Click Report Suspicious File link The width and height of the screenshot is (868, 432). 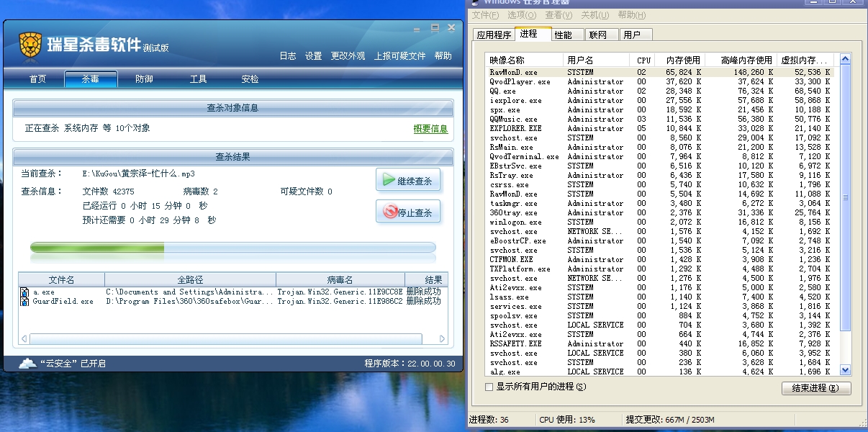tap(399, 56)
